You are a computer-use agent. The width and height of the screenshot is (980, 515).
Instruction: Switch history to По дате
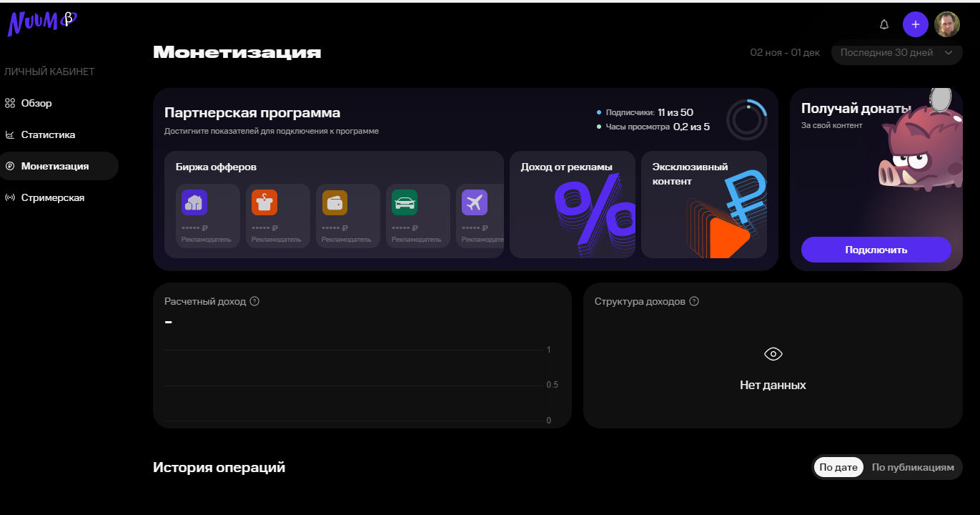(x=838, y=467)
